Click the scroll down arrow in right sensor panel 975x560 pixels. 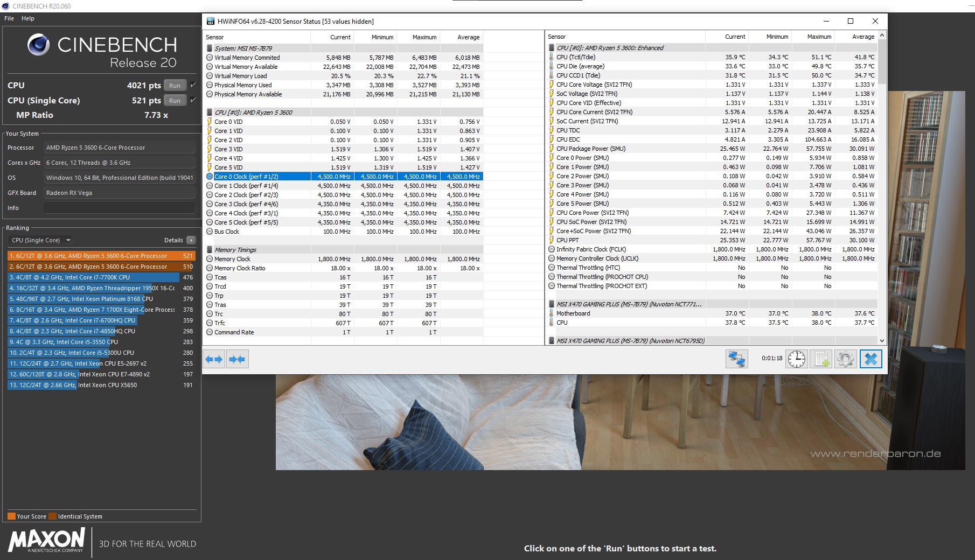pyautogui.click(x=882, y=340)
